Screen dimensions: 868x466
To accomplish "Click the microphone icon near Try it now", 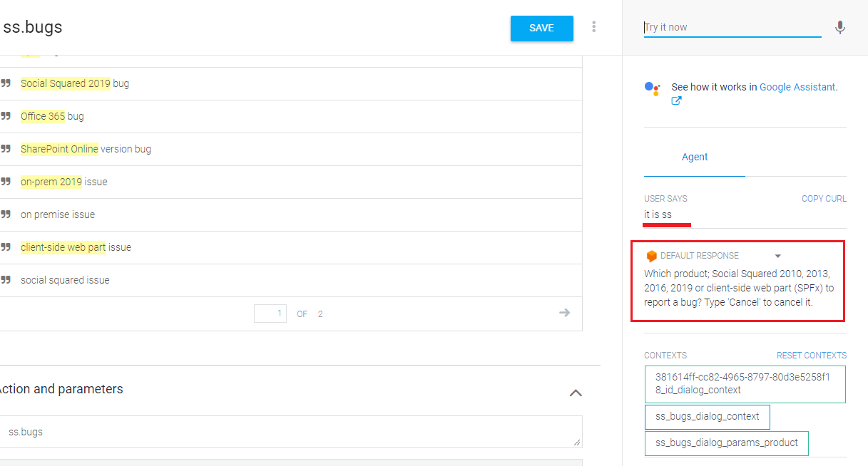I will (x=840, y=28).
